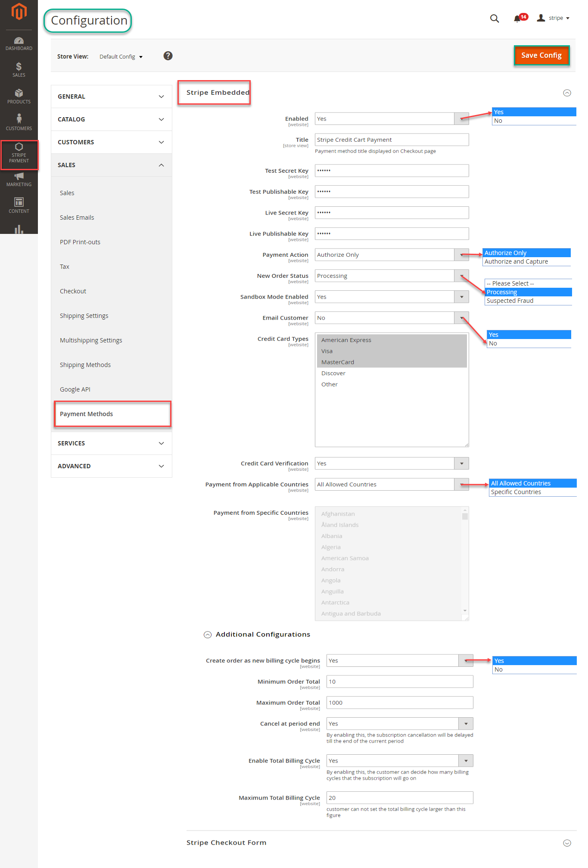
Task: Open the Checkout settings link
Action: point(73,291)
